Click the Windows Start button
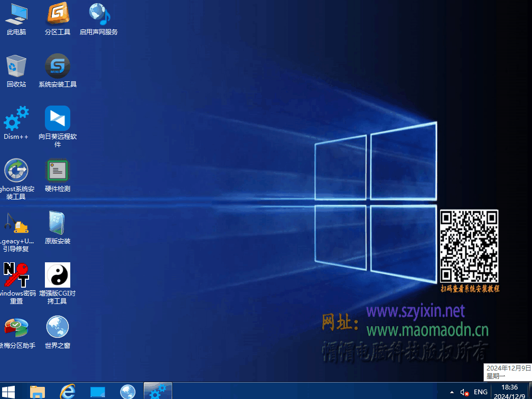The image size is (532, 399). point(8,392)
